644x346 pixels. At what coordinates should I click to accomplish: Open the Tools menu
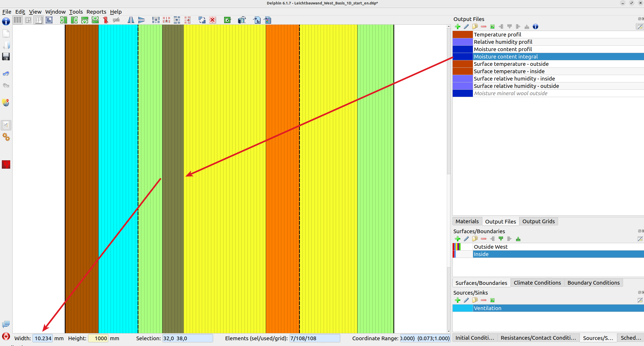click(76, 12)
